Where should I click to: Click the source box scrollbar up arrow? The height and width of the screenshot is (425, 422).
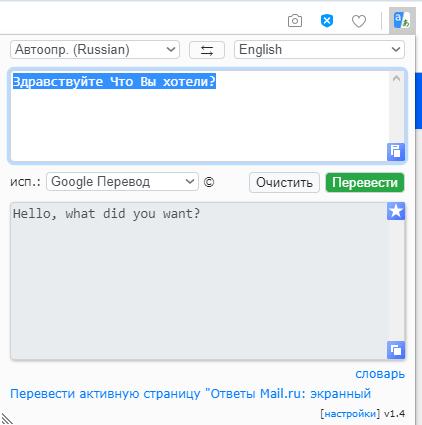point(396,79)
